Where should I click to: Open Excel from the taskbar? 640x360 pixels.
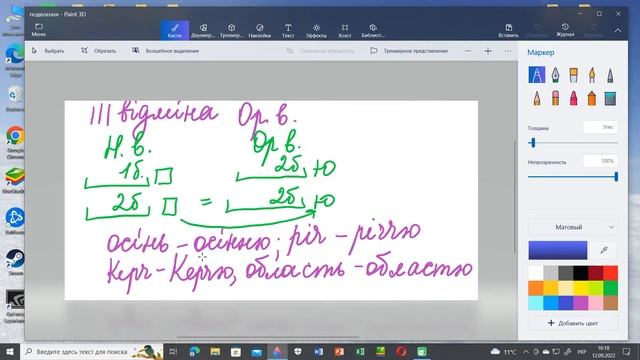point(360,351)
